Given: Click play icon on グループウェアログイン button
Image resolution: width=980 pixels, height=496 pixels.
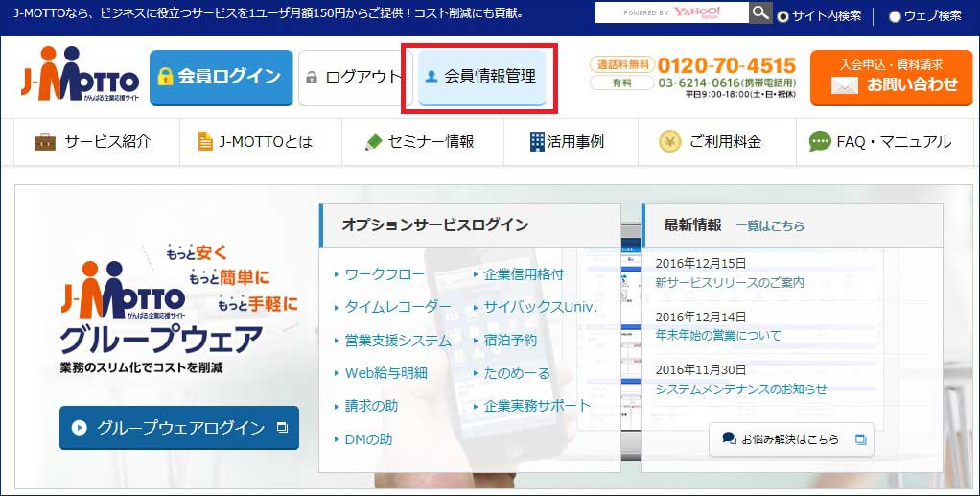Looking at the screenshot, I should pyautogui.click(x=80, y=428).
